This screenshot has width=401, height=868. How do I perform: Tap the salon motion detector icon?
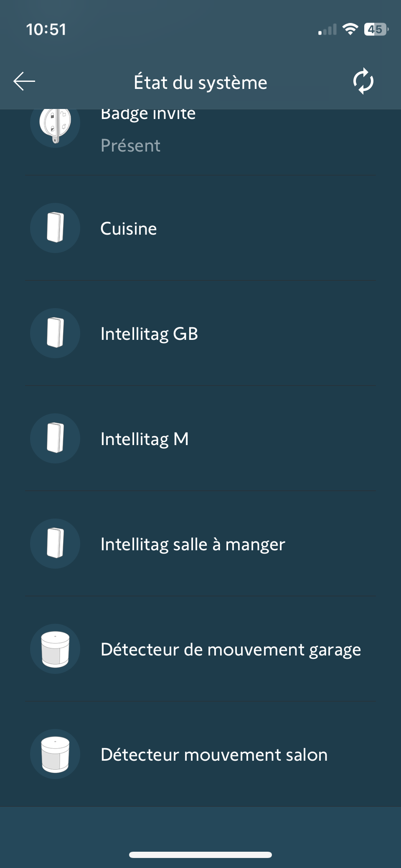(55, 754)
